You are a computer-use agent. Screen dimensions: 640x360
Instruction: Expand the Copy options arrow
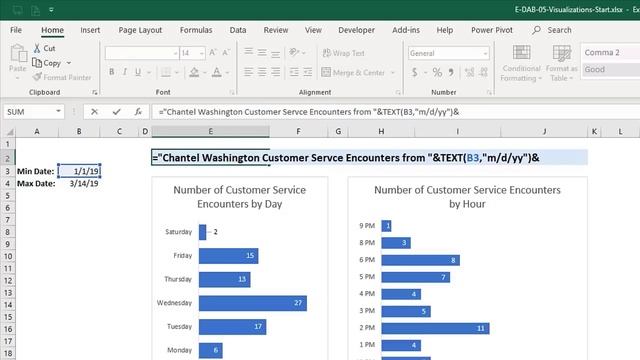click(69, 63)
